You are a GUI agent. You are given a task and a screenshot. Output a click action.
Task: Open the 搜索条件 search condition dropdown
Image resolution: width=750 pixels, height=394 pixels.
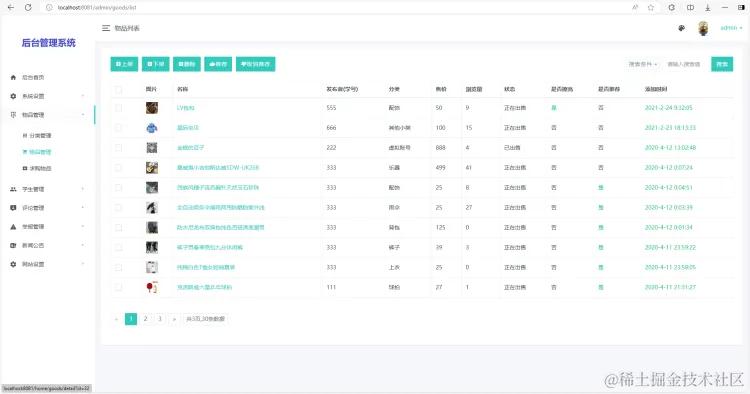[642, 64]
